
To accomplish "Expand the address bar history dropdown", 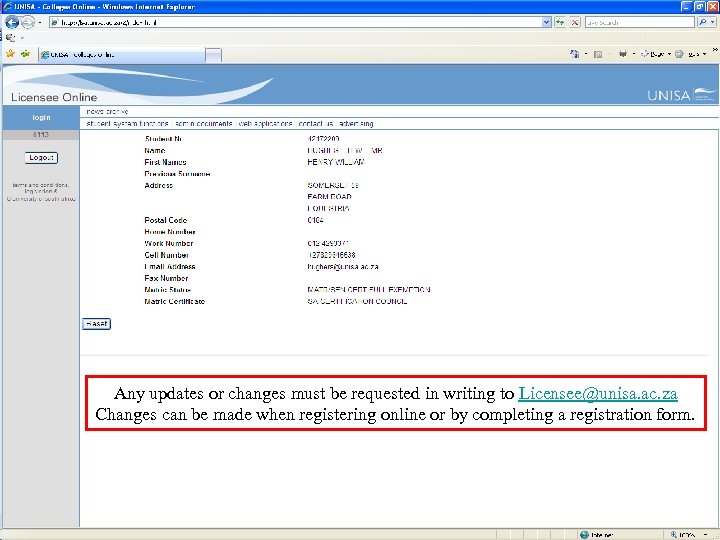I will click(546, 22).
